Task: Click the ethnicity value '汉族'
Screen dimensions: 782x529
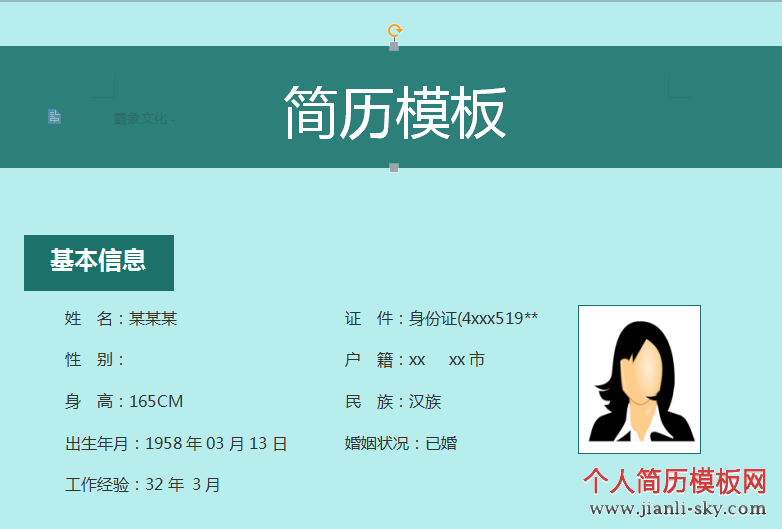Action: pyautogui.click(x=425, y=402)
